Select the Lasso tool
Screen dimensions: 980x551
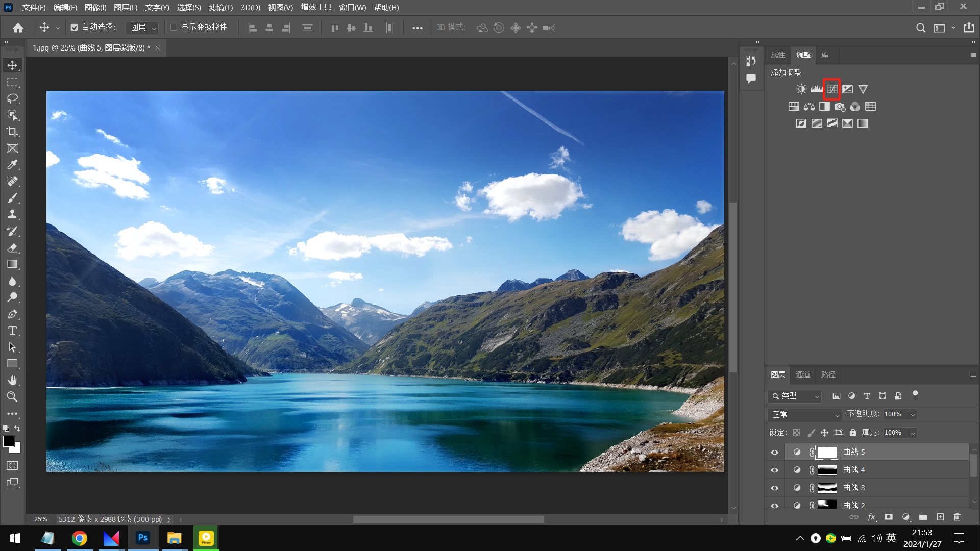[x=12, y=98]
